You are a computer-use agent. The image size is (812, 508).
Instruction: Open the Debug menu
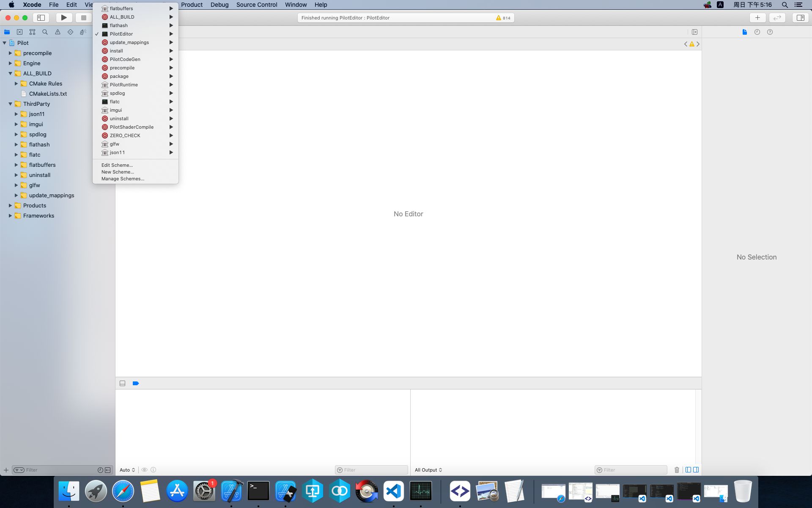tap(219, 5)
